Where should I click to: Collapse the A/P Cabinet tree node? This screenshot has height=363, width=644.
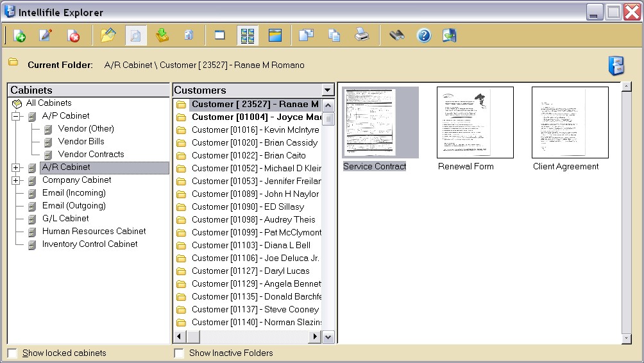[x=15, y=116]
